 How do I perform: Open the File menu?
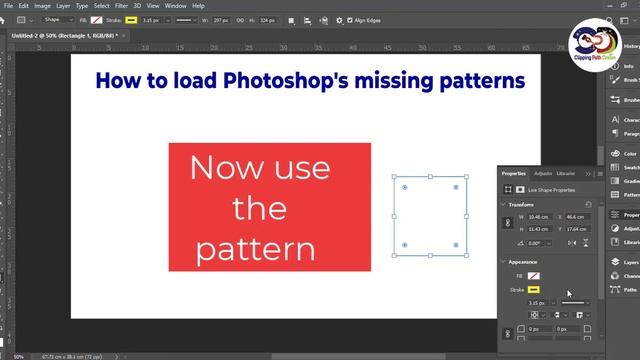(x=8, y=6)
